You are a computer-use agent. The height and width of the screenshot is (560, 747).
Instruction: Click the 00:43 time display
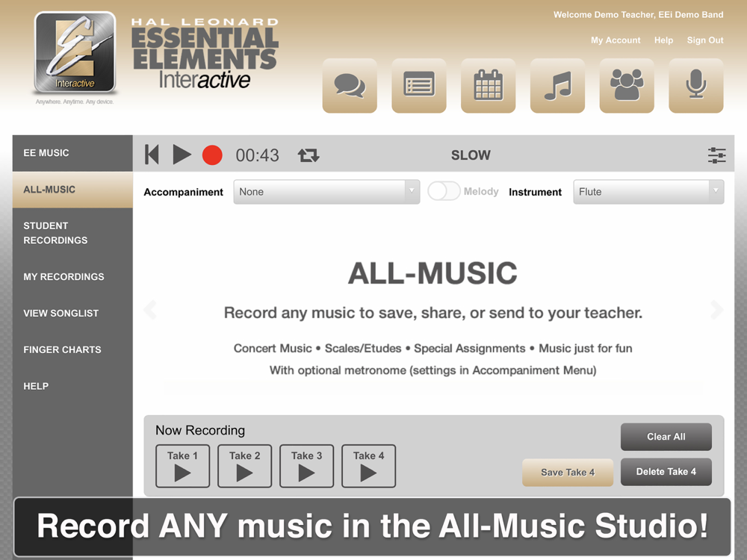257,155
